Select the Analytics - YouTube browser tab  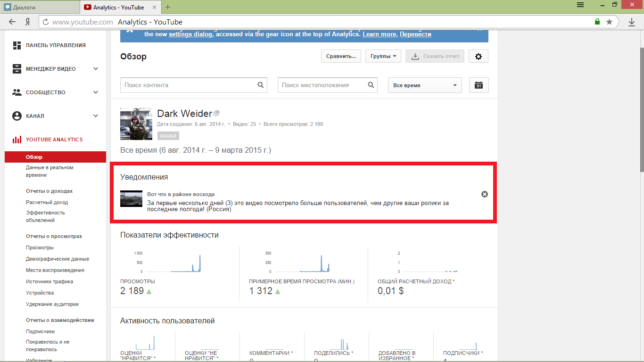[121, 7]
